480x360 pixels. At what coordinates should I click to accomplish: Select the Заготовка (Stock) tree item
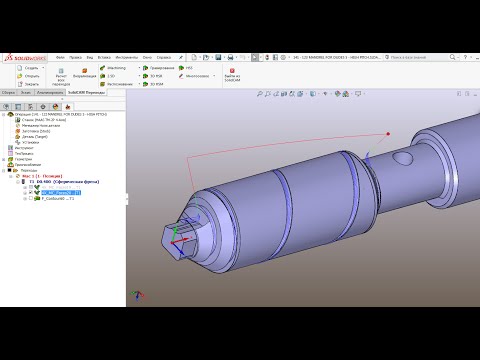coord(33,131)
